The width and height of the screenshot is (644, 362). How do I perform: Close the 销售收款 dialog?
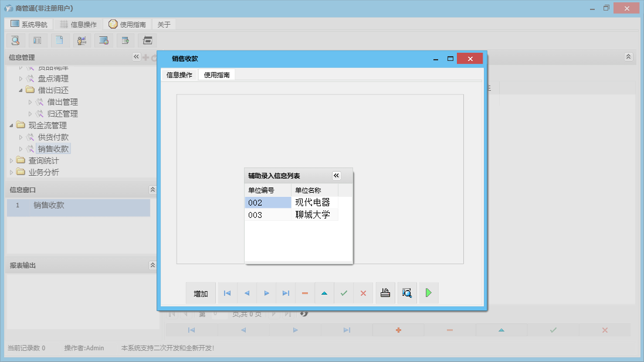pos(470,59)
